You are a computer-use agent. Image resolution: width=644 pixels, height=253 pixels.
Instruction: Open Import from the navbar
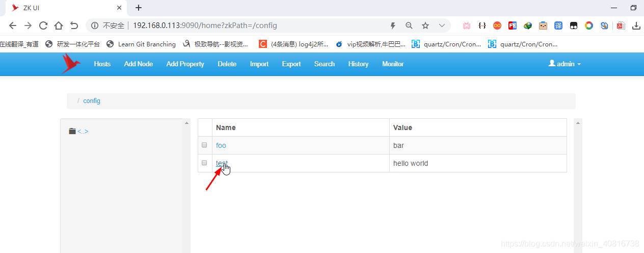[x=259, y=64]
